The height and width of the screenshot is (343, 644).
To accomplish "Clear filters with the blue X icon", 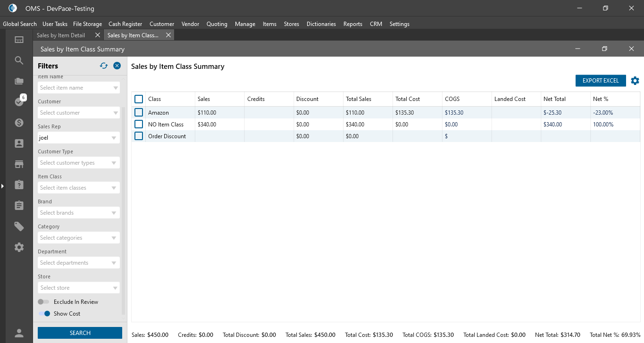I will tap(117, 66).
